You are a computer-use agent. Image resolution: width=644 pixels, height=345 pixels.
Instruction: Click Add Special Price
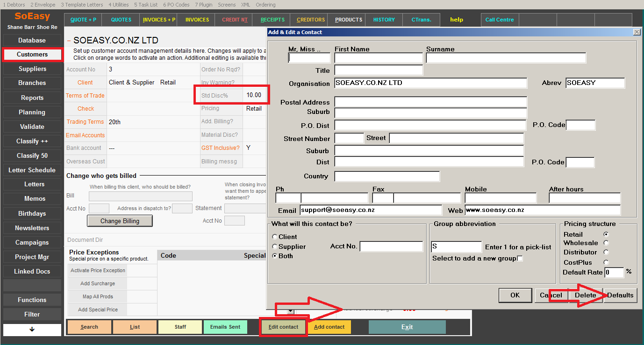[x=98, y=310]
